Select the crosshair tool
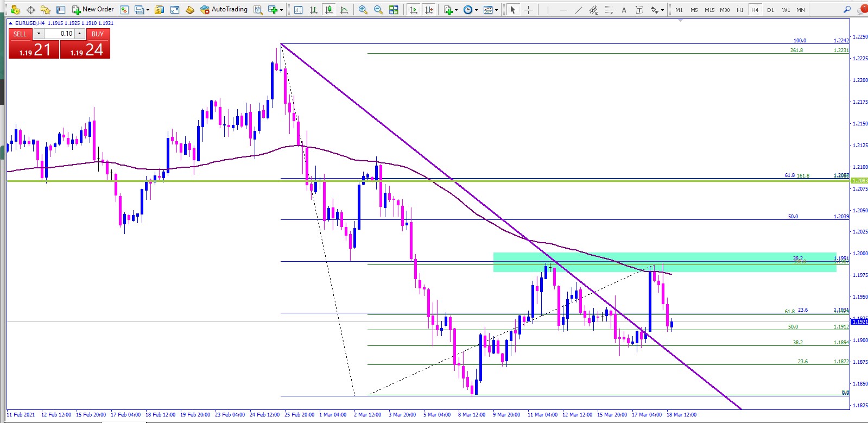 coord(528,9)
